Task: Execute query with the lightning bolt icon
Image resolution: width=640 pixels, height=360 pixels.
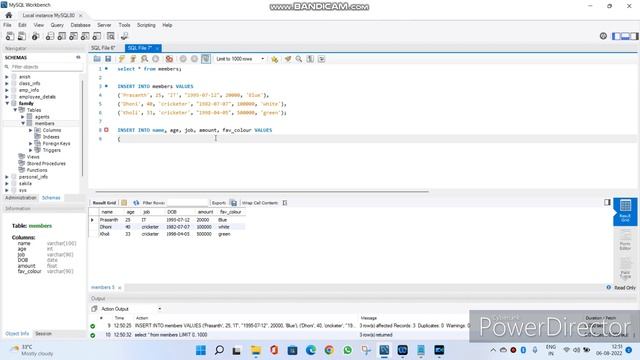Action: click(x=122, y=59)
